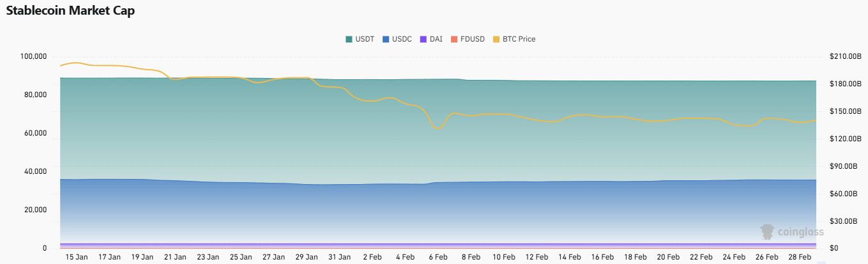868x264 pixels.
Task: Select the 6 Feb date on x-axis
Action: (438, 257)
